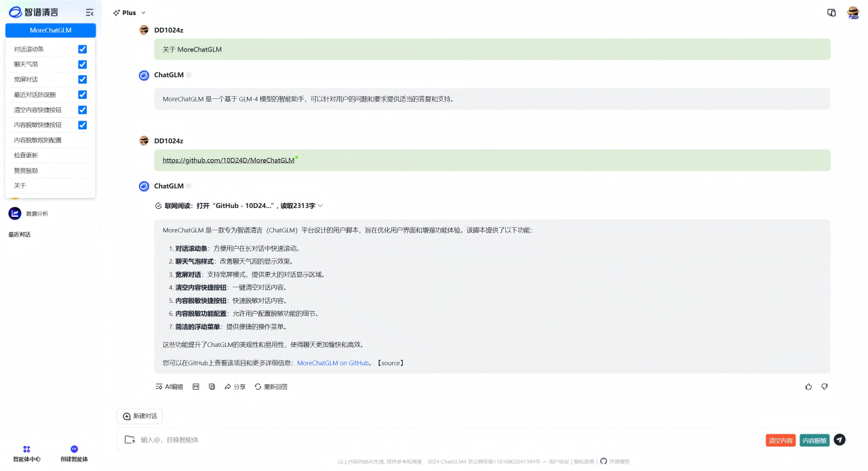Click the 关于 MoreChatGLM message bubble
This screenshot has width=868, height=471.
pyautogui.click(x=492, y=49)
